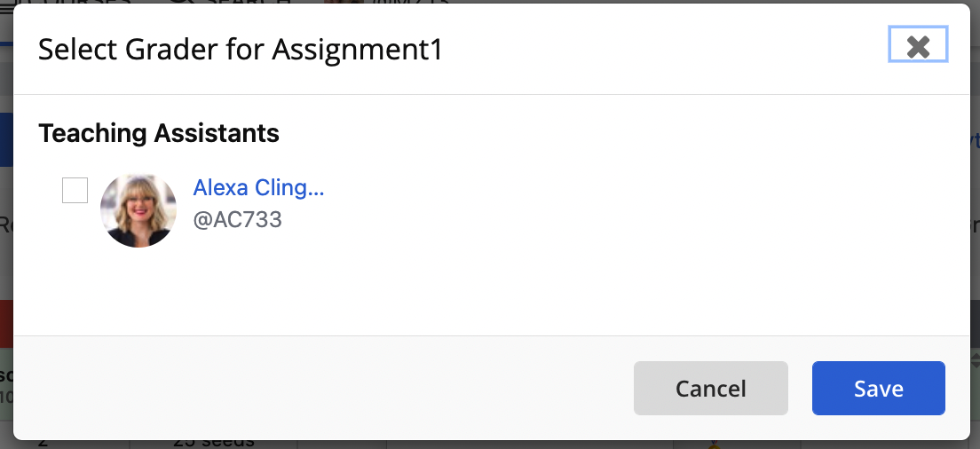980x449 pixels.
Task: Close the Select Grader dialog with X
Action: (x=918, y=45)
